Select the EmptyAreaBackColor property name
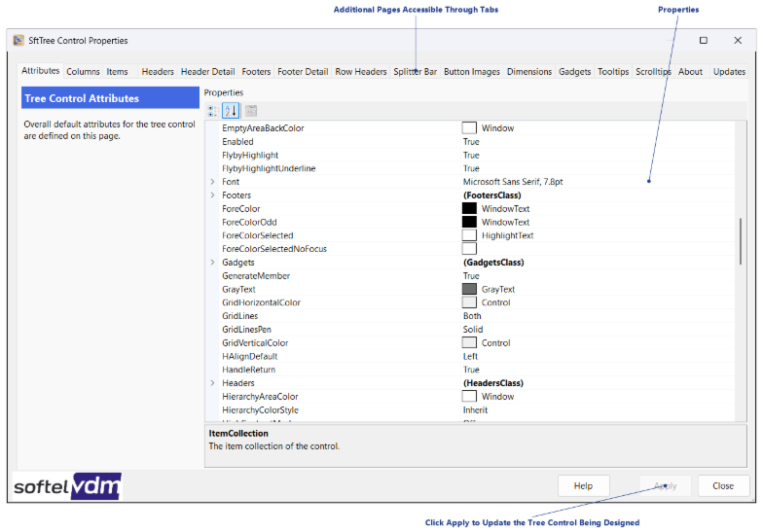Image resolution: width=763 pixels, height=532 pixels. tap(263, 128)
